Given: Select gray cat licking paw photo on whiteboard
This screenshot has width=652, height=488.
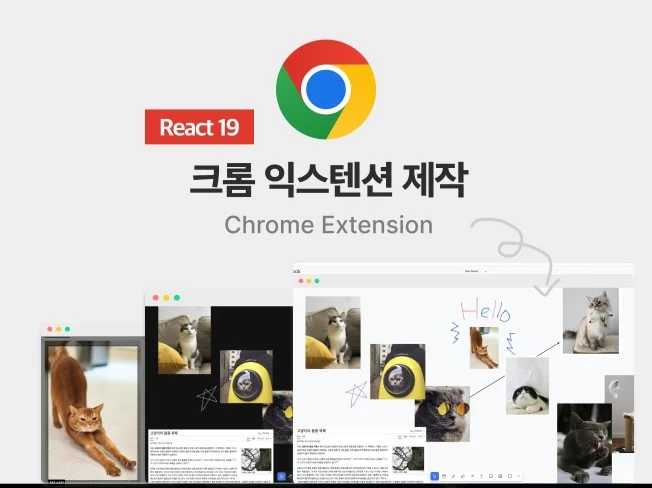Looking at the screenshot, I should point(584,443).
